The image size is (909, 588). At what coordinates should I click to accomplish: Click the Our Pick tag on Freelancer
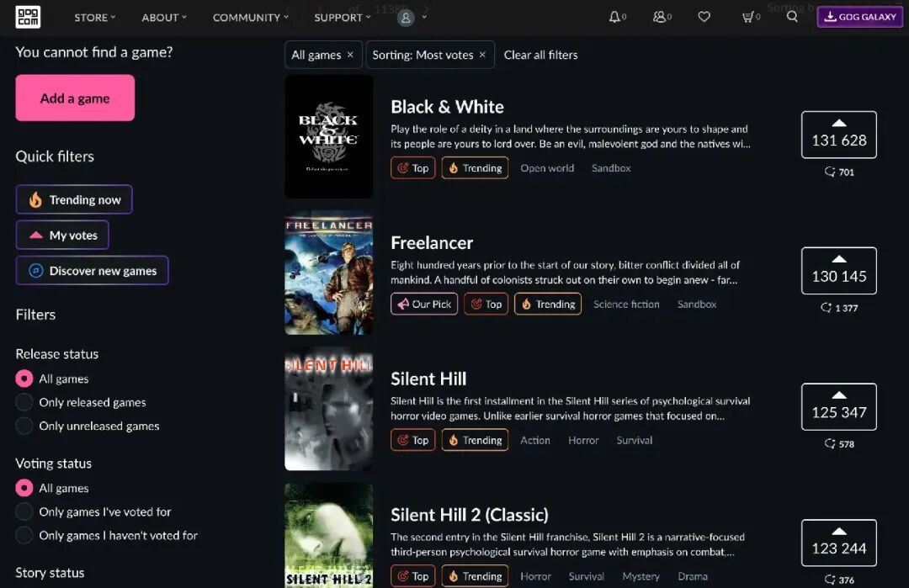coord(424,305)
